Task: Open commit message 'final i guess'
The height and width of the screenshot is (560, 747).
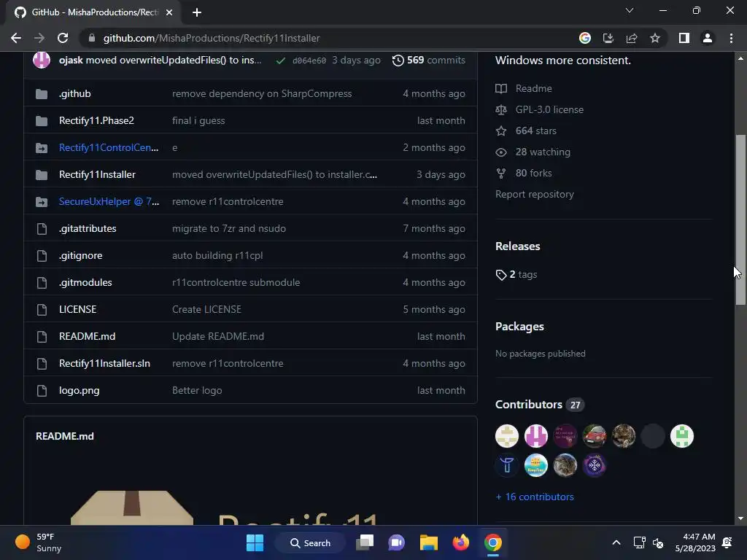Action: click(198, 120)
